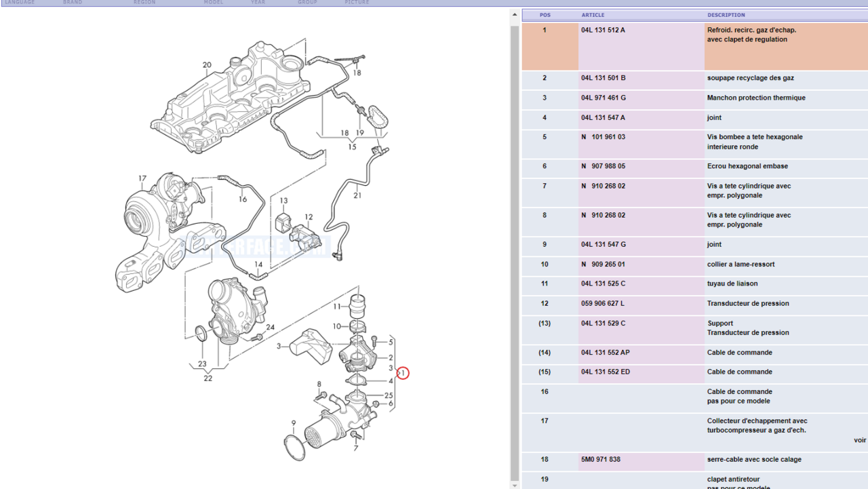Click the scrollbar up arrow of parts list
Image resolution: width=868 pixels, height=489 pixels.
515,13
